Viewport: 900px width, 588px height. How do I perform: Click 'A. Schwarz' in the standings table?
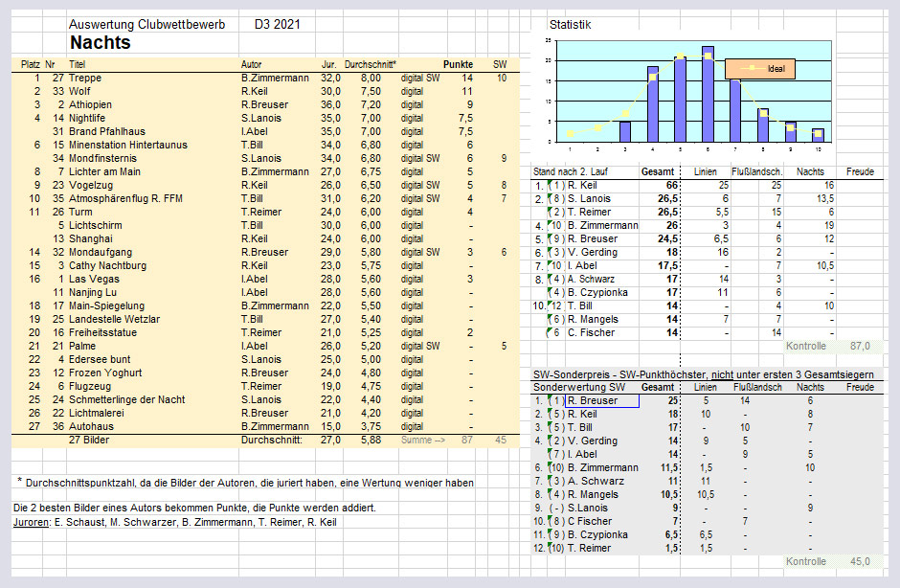coord(591,279)
